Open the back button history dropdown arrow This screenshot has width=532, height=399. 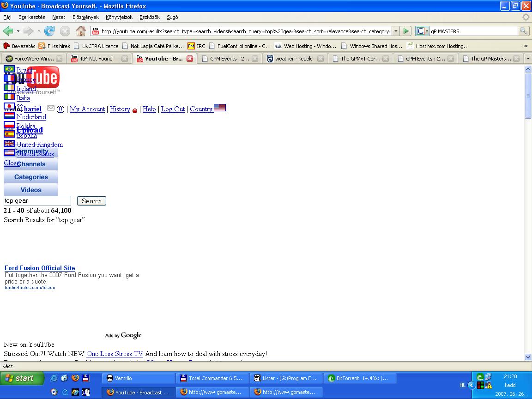point(18,31)
